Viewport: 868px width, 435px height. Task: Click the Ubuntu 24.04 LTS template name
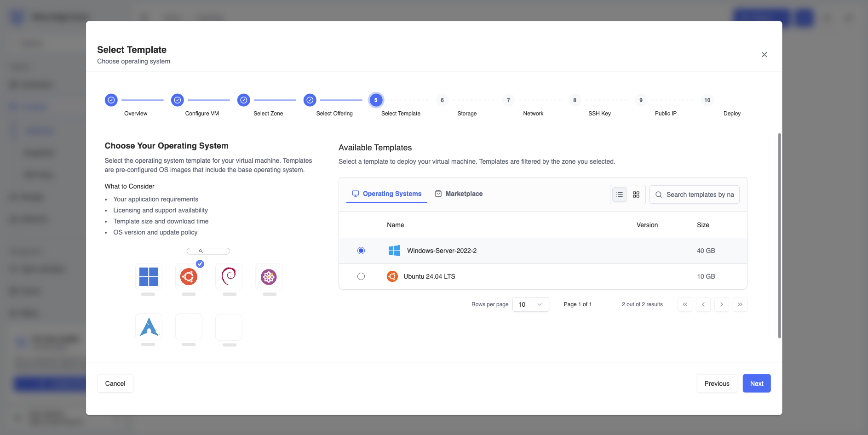[x=429, y=276]
